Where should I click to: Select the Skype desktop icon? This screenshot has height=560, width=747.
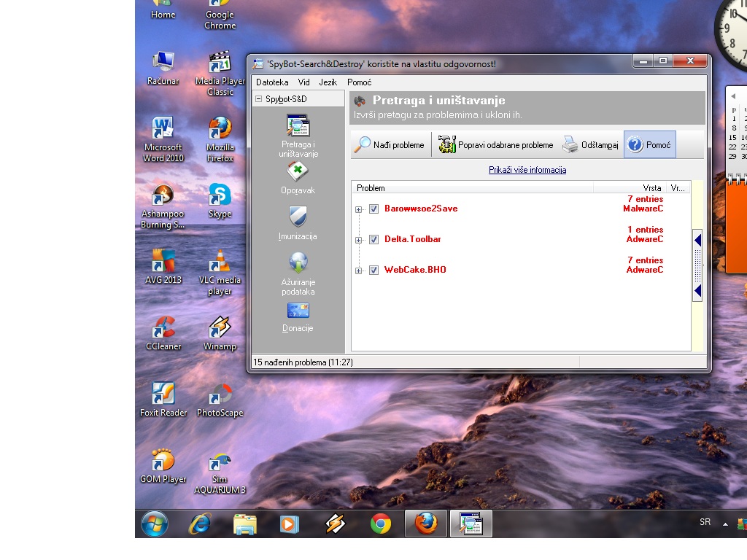[x=220, y=201]
